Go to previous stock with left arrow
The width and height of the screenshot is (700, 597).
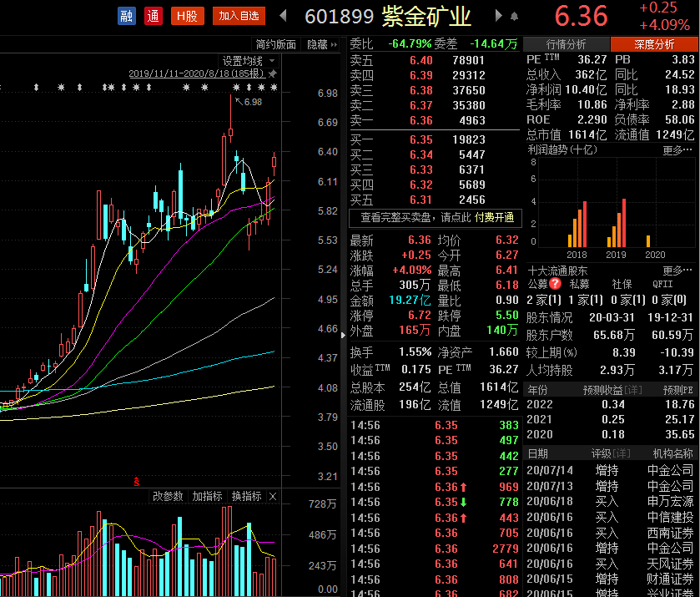[283, 16]
